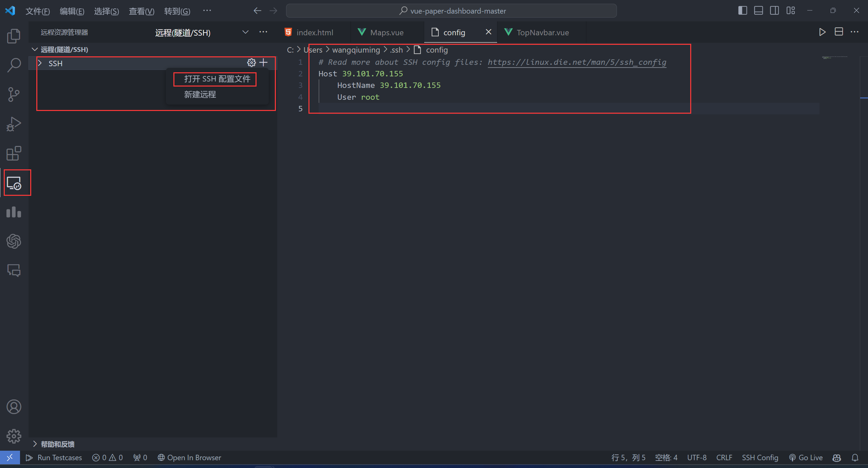Open the Accounts menu icon
Viewport: 868px width, 468px height.
tap(14, 407)
